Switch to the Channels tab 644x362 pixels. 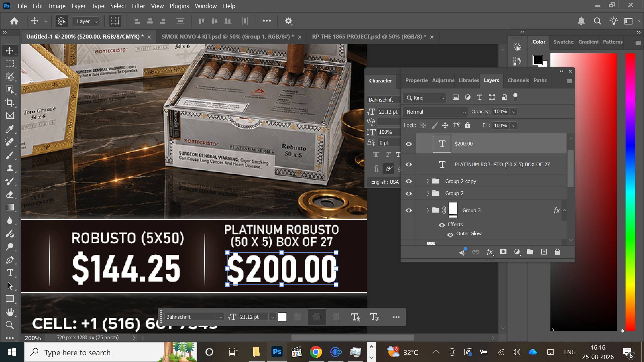click(518, 80)
